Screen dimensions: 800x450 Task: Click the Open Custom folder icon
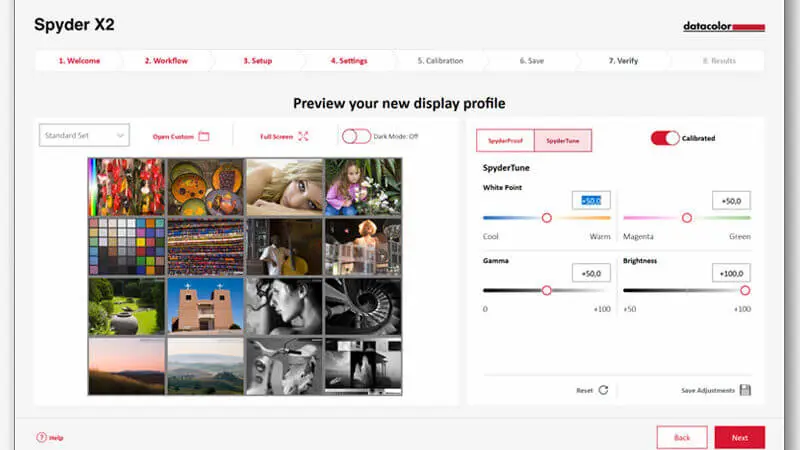204,136
